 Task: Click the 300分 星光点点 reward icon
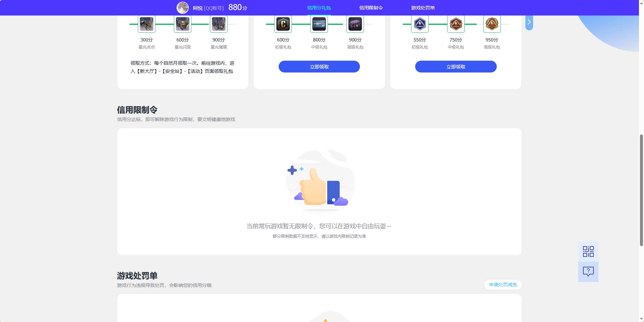pyautogui.click(x=147, y=24)
